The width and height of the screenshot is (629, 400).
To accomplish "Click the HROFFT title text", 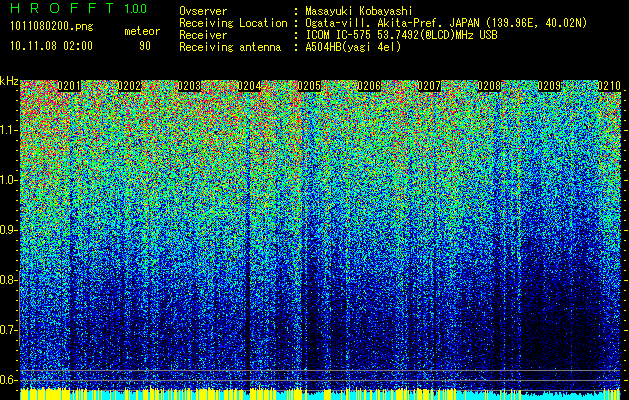I will (61, 8).
